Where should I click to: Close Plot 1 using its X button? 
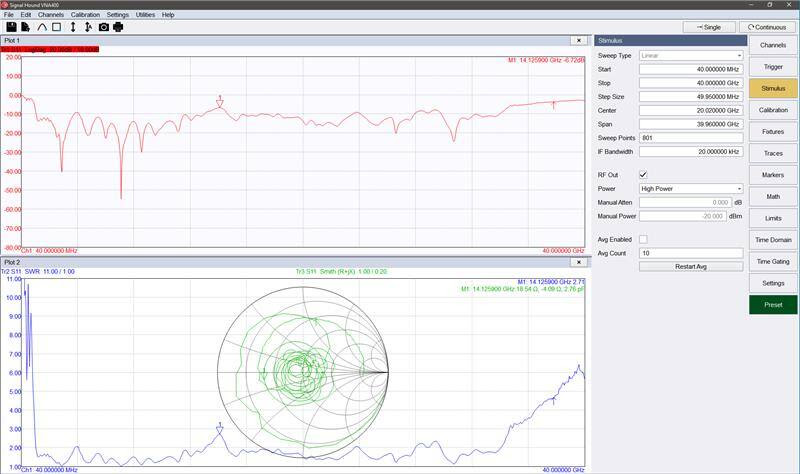[x=579, y=40]
